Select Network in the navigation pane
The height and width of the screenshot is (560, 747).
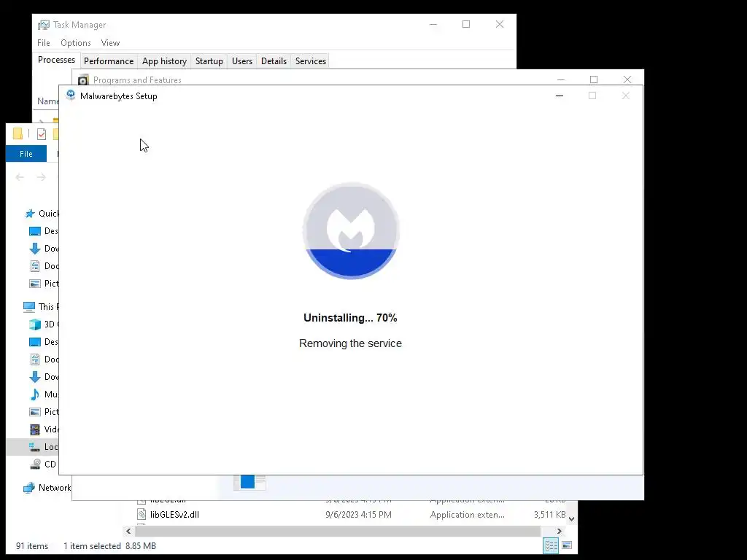47,488
